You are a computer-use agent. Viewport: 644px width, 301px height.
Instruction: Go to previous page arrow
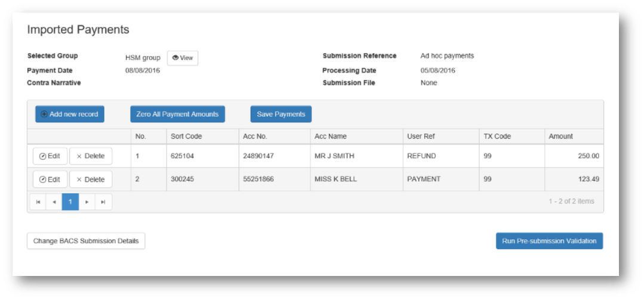click(54, 202)
